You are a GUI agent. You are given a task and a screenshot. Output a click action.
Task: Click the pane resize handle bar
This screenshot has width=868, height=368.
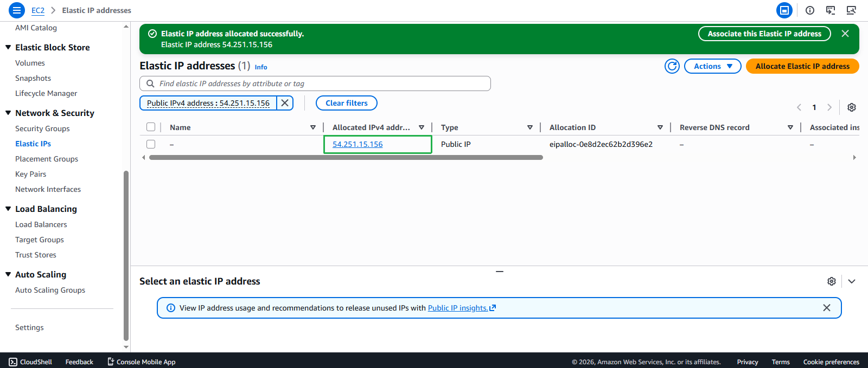click(500, 271)
